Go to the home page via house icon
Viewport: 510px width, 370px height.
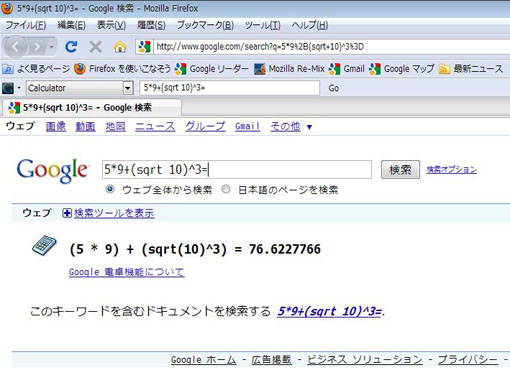[x=120, y=47]
